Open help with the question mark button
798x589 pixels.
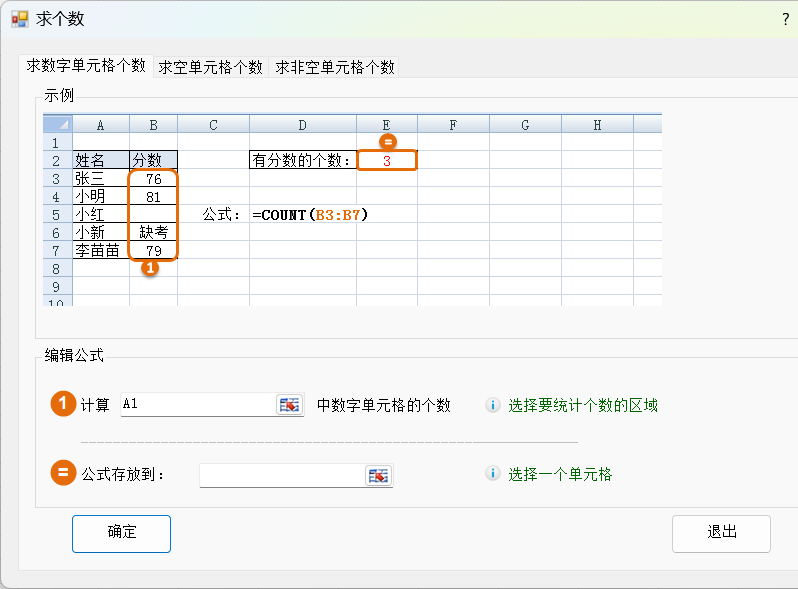tap(785, 19)
